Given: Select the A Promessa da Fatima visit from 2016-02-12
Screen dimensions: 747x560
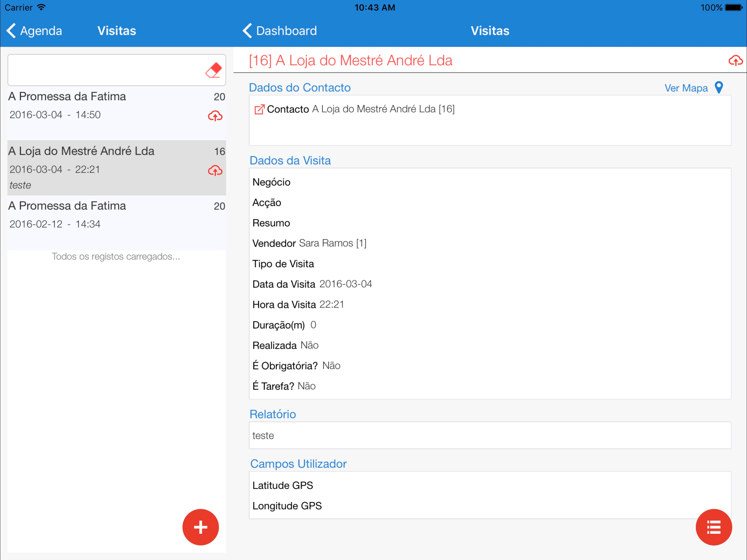Looking at the screenshot, I should pyautogui.click(x=117, y=223).
